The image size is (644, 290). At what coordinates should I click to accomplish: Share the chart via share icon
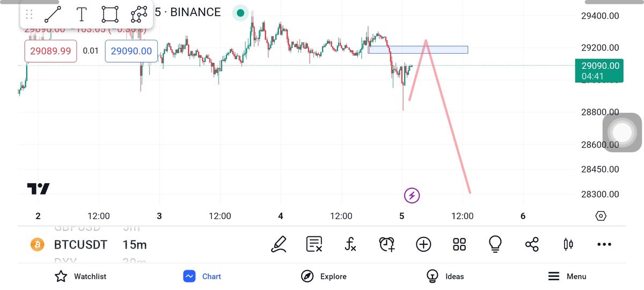tap(532, 244)
